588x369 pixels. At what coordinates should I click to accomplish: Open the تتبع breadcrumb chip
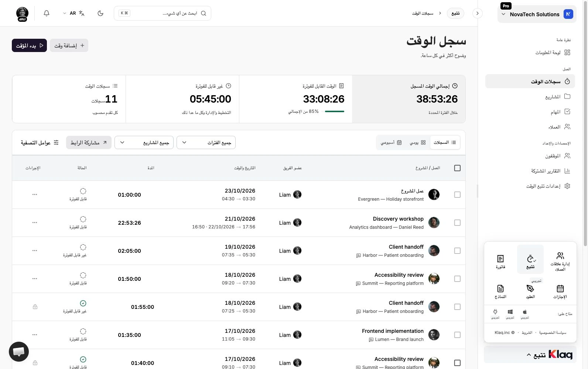coord(455,13)
